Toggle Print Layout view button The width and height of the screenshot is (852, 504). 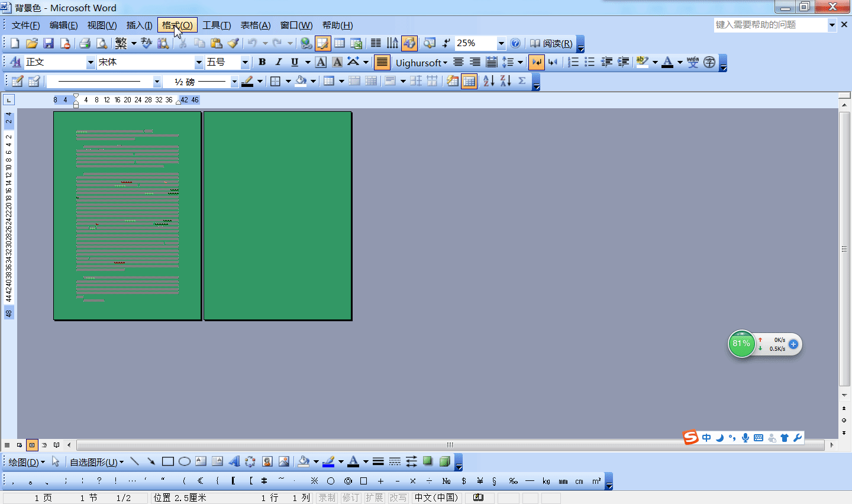[32, 445]
